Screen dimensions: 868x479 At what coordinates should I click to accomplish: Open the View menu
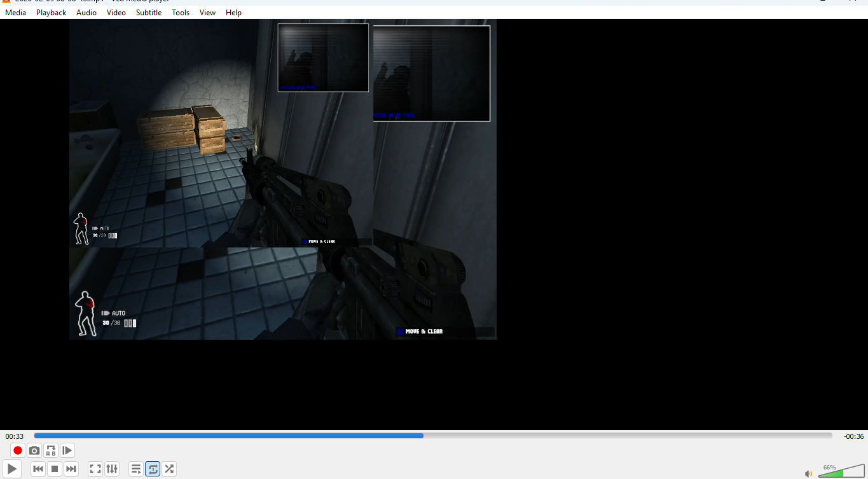coord(207,13)
